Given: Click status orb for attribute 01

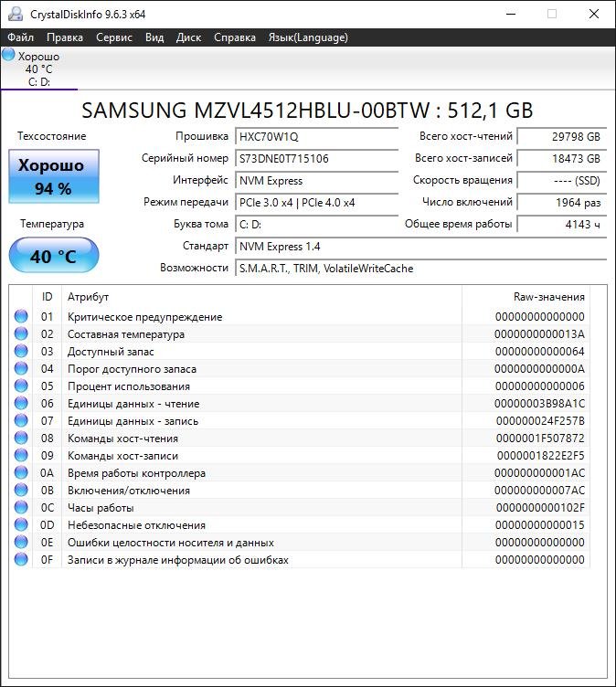Looking at the screenshot, I should [21, 316].
